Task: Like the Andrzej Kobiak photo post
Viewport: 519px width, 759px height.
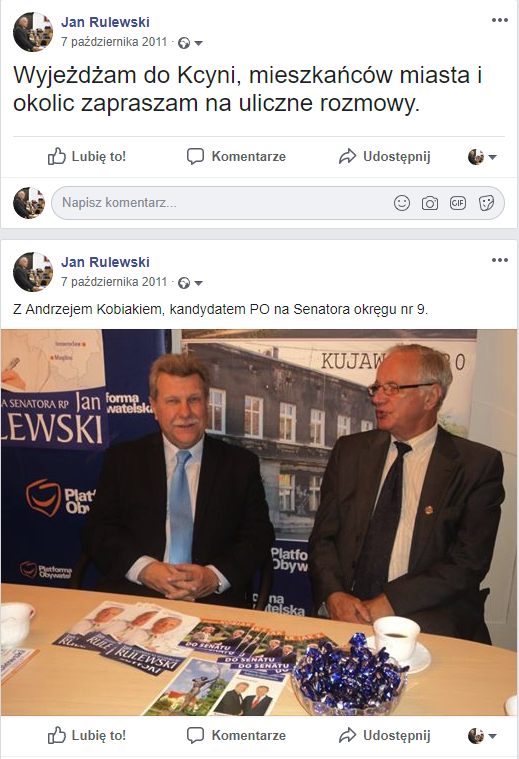Action: pyautogui.click(x=87, y=735)
